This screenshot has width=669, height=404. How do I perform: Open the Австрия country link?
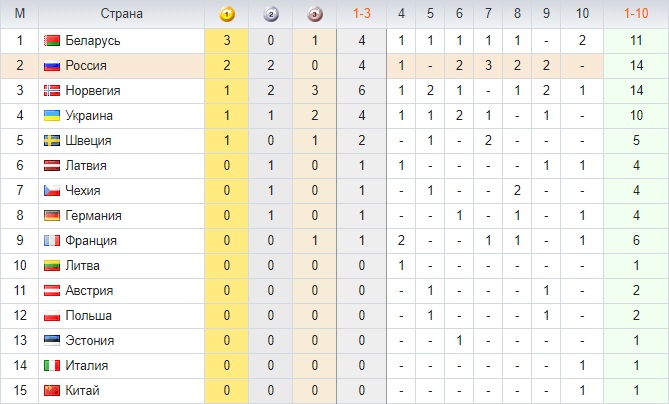point(89,291)
